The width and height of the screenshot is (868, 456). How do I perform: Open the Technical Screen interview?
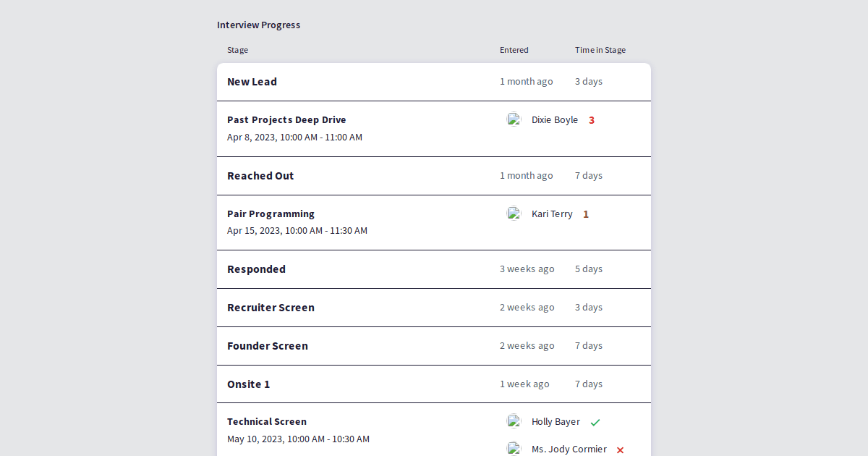267,422
